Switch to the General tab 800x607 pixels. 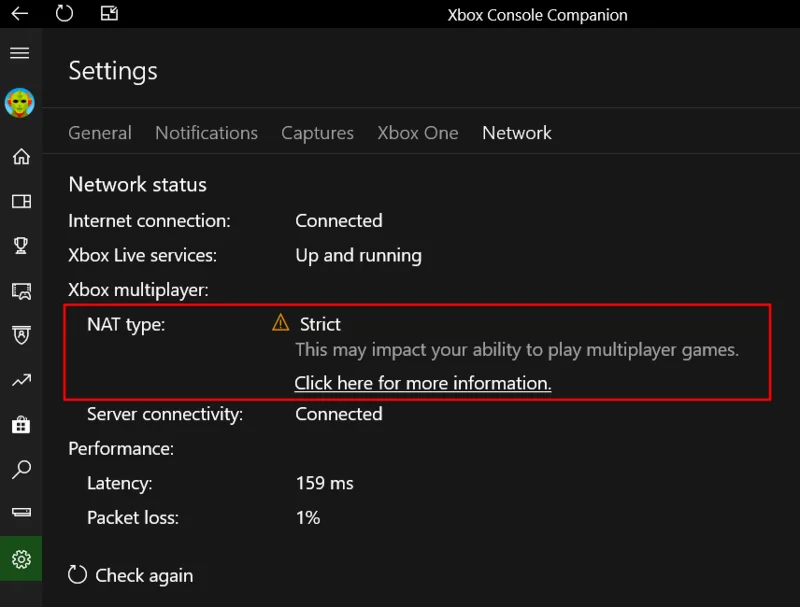100,132
